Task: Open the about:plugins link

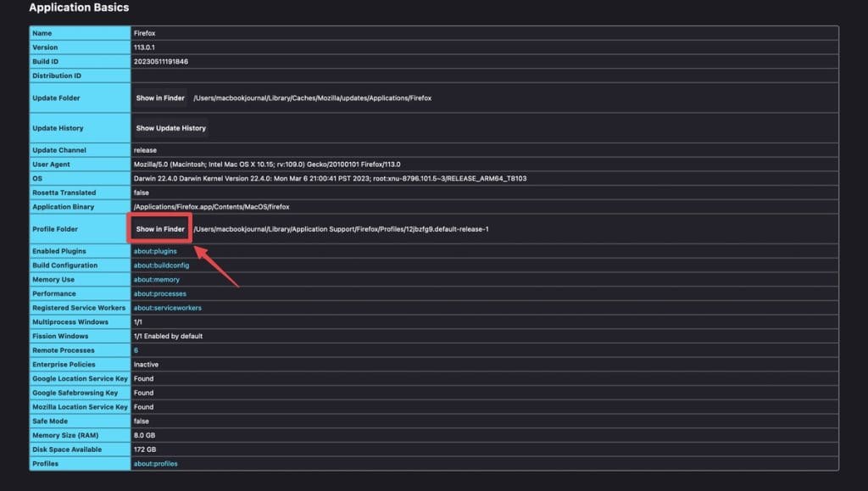Action: pos(155,251)
